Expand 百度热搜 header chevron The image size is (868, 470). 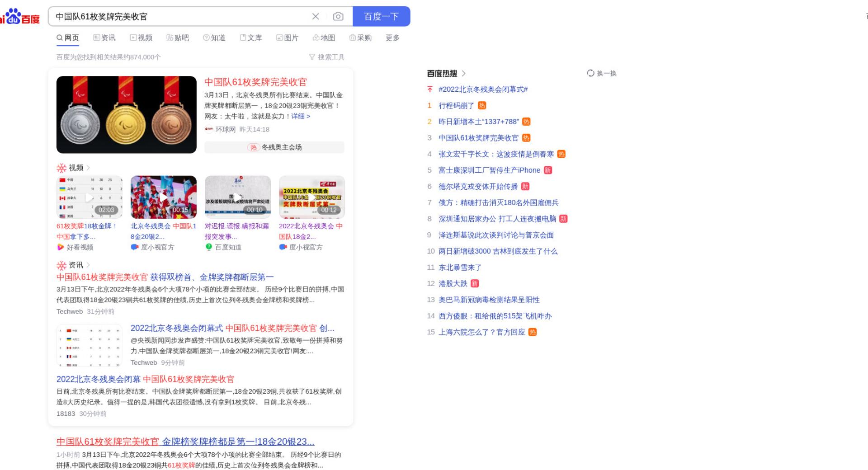point(463,73)
